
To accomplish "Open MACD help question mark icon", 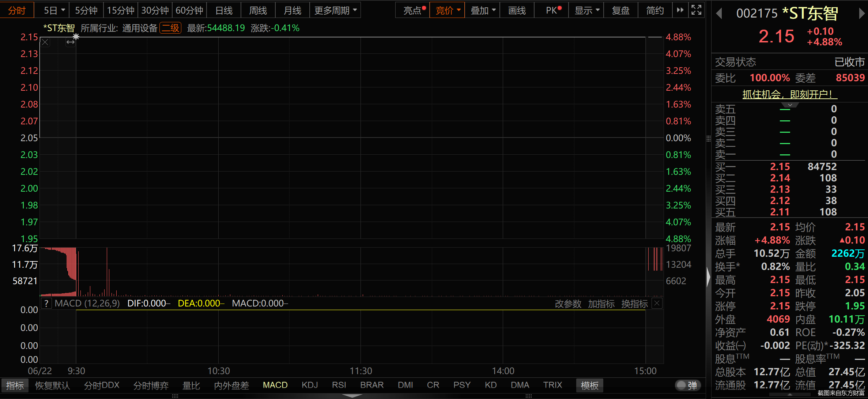I will 46,304.
